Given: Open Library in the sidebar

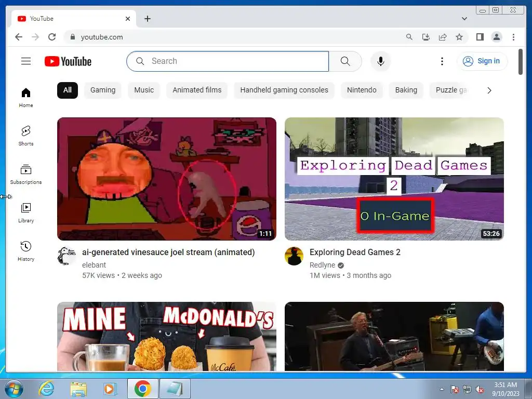Looking at the screenshot, I should [x=26, y=212].
